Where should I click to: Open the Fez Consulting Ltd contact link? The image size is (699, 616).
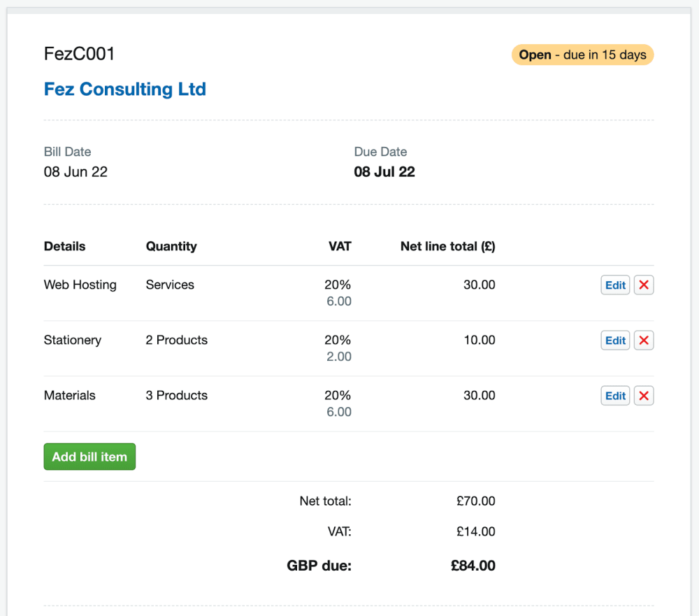125,89
